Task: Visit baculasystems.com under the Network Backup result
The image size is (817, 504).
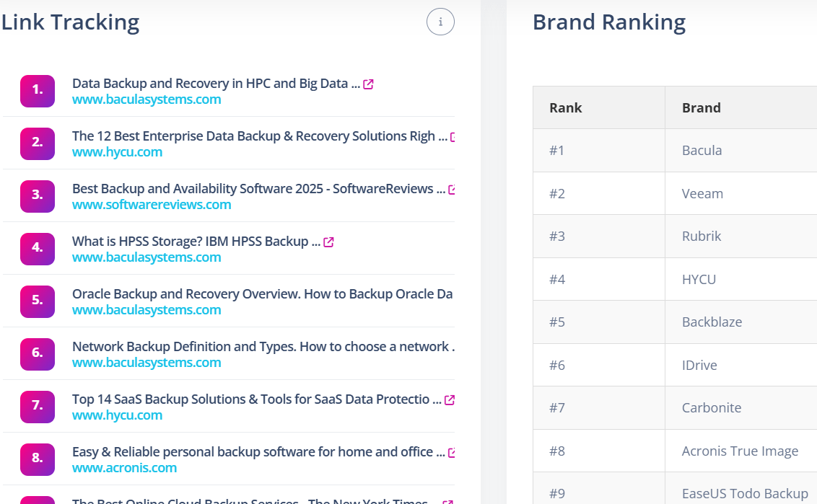Action: click(x=147, y=363)
